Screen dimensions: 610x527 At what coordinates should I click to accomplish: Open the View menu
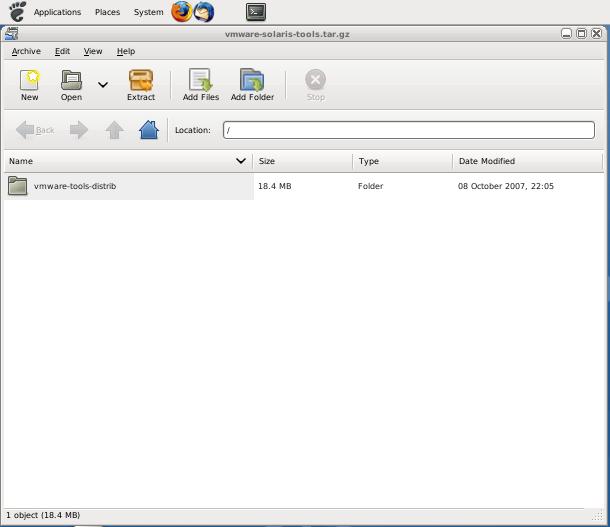[93, 51]
